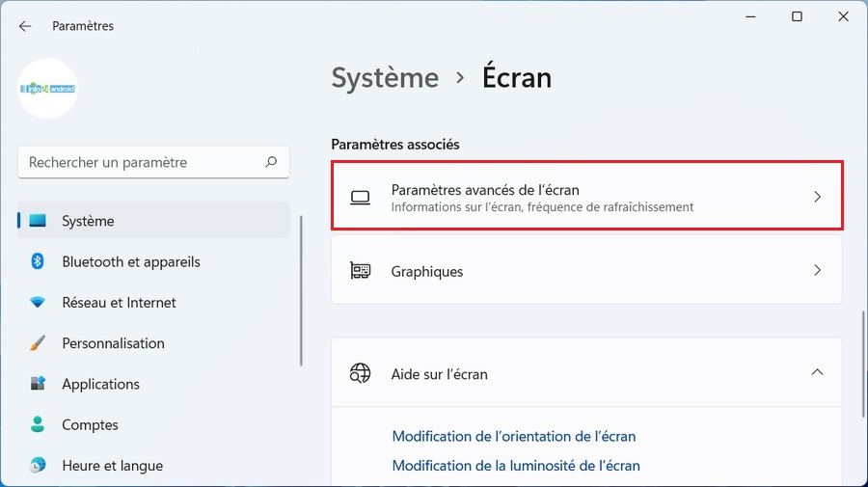Image resolution: width=868 pixels, height=487 pixels.
Task: Open Modification de la luminosité de l'écran link
Action: tap(516, 465)
